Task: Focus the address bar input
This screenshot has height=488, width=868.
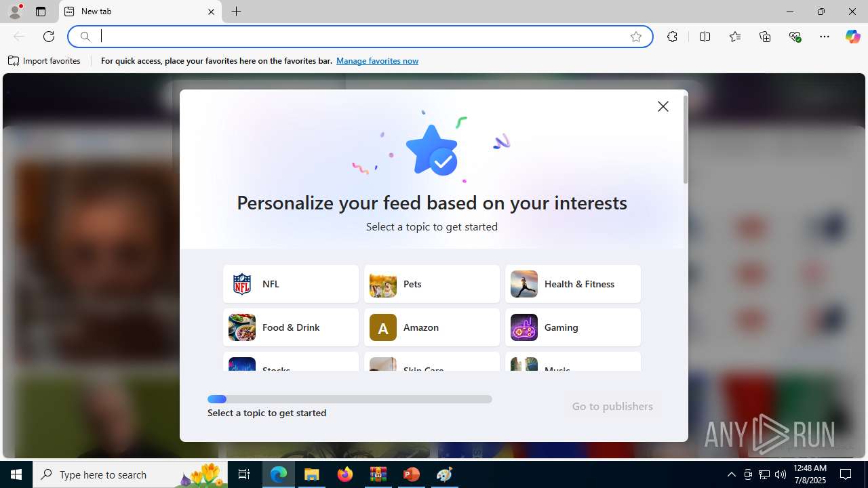Action: coord(359,37)
